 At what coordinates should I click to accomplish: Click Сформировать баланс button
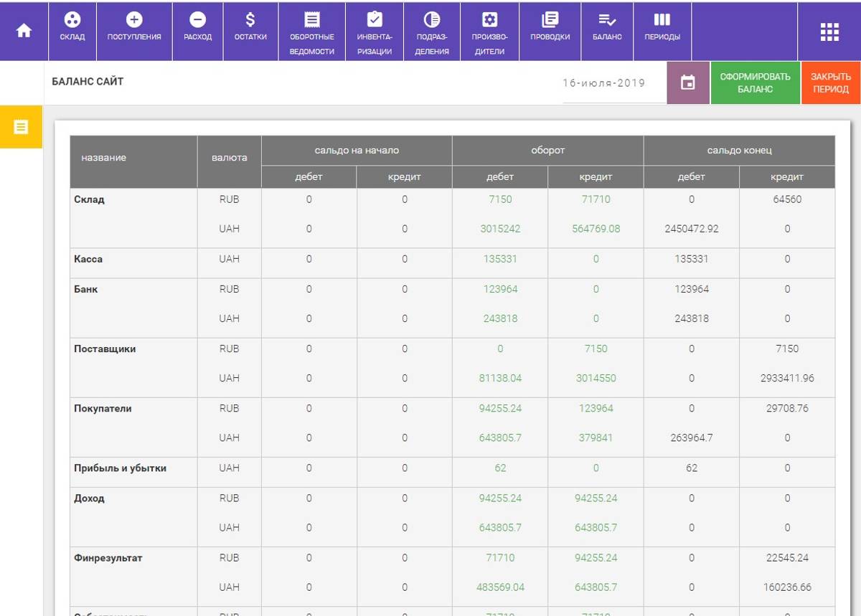756,83
